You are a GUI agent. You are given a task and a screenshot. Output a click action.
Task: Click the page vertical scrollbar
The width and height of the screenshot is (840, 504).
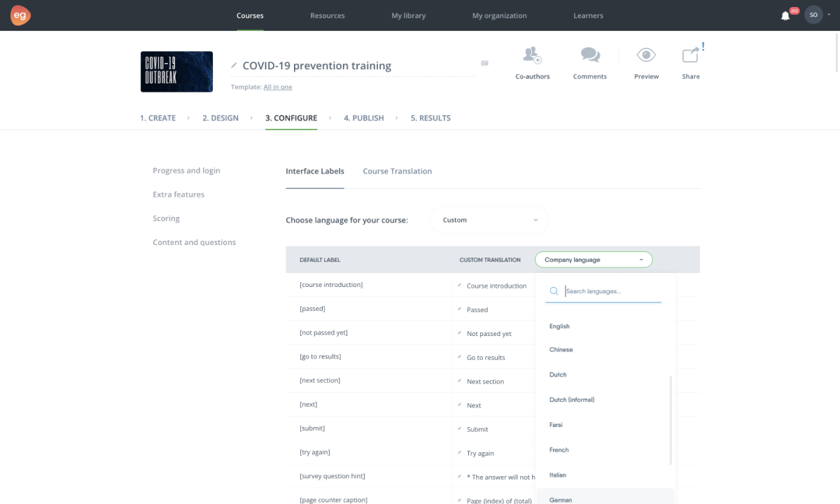(836, 52)
